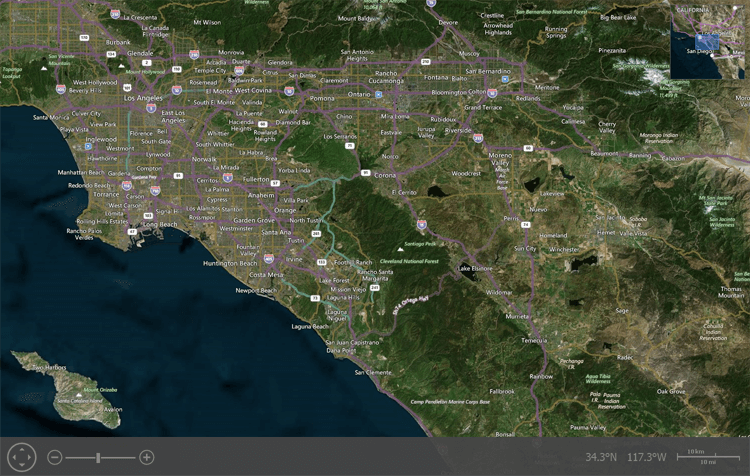Click the Laguna Beach label
This screenshot has height=476, width=750.
tap(310, 326)
